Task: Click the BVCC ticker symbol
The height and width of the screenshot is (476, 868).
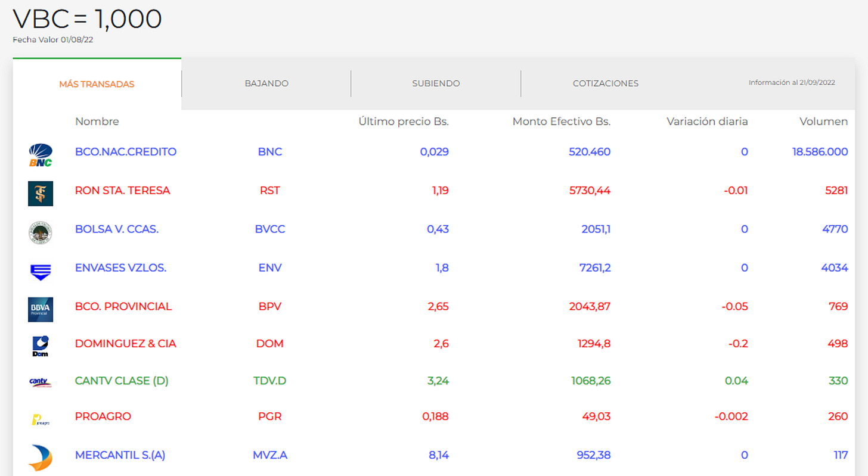Action: coord(270,229)
